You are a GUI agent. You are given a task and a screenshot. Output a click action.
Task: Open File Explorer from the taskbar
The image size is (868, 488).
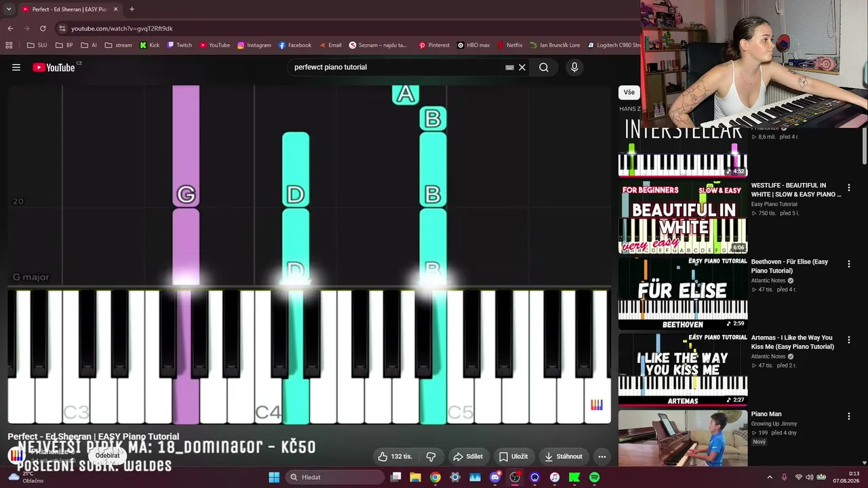click(416, 477)
